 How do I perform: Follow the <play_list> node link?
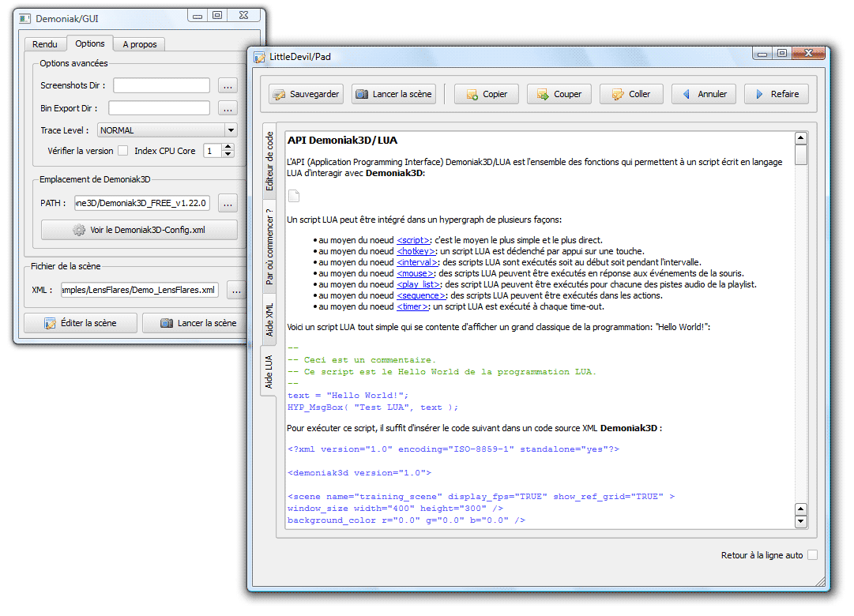(x=418, y=284)
